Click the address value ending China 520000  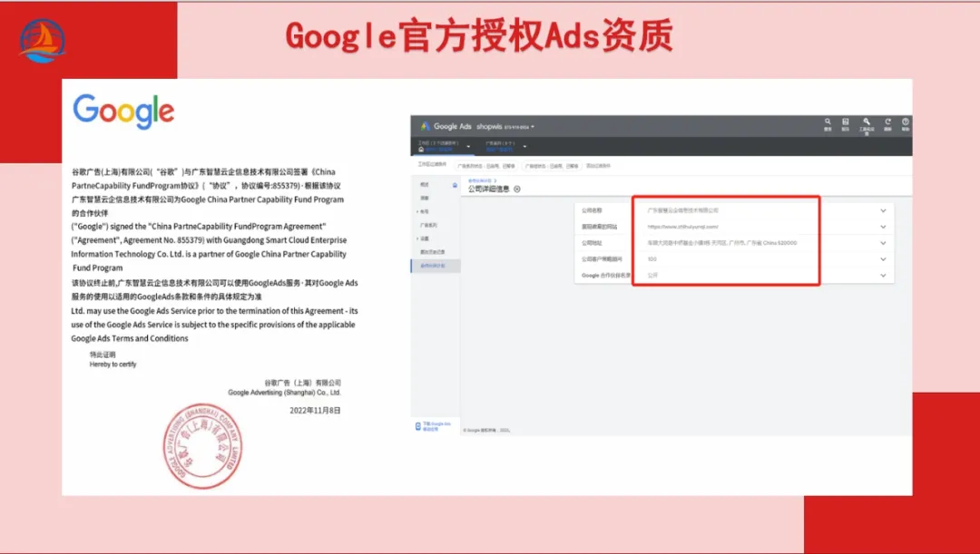tap(722, 243)
